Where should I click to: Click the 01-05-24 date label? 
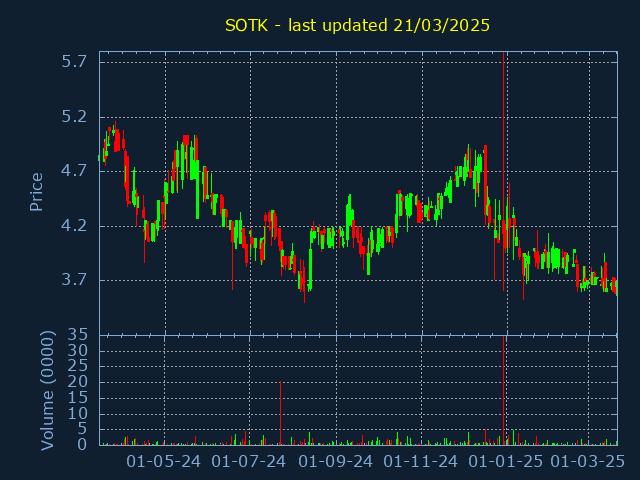pos(164,462)
